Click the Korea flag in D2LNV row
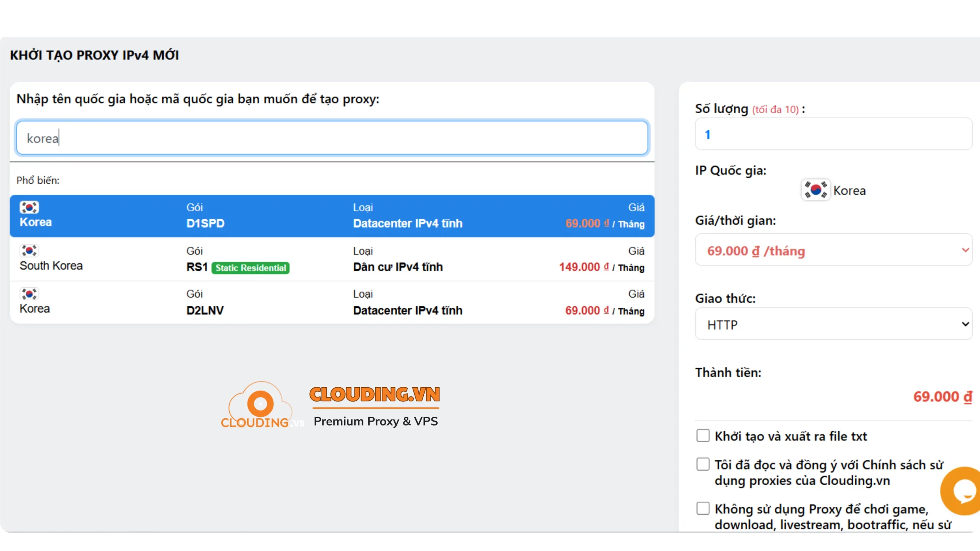980x551 pixels. click(29, 294)
